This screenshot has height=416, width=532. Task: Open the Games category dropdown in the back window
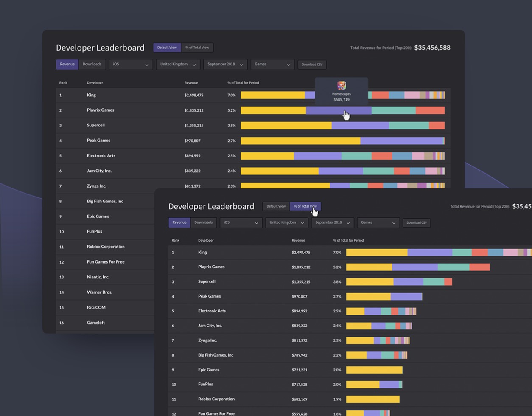pos(272,65)
